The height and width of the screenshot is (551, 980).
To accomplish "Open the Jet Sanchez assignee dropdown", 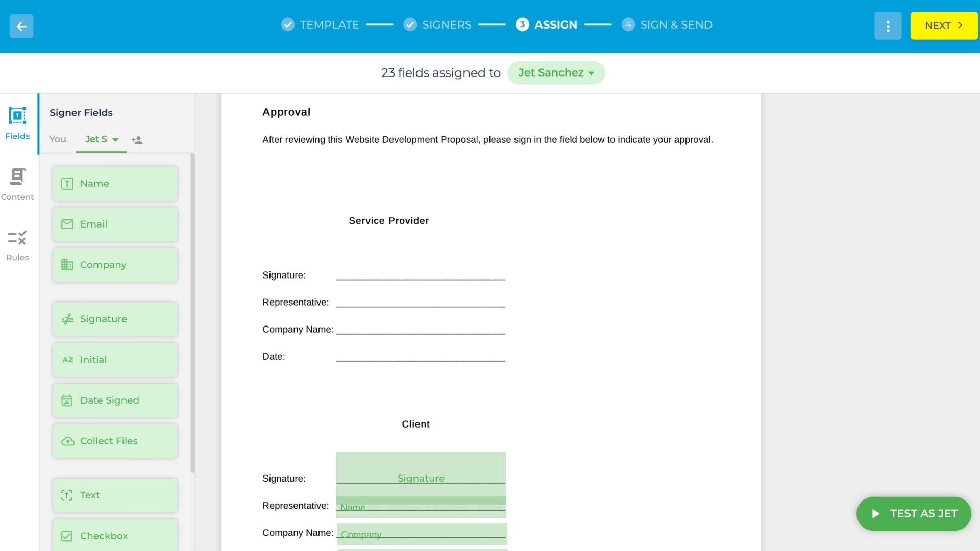I will [x=556, y=72].
